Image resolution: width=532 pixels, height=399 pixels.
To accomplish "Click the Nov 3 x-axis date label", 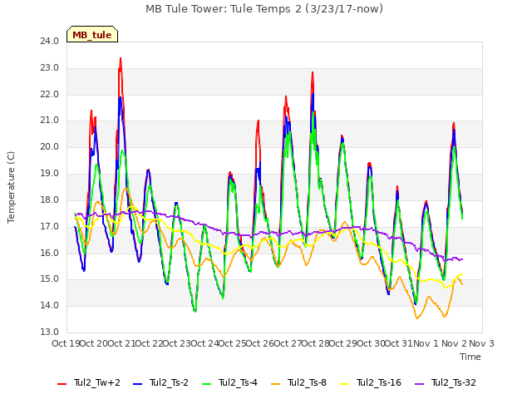I will (482, 343).
